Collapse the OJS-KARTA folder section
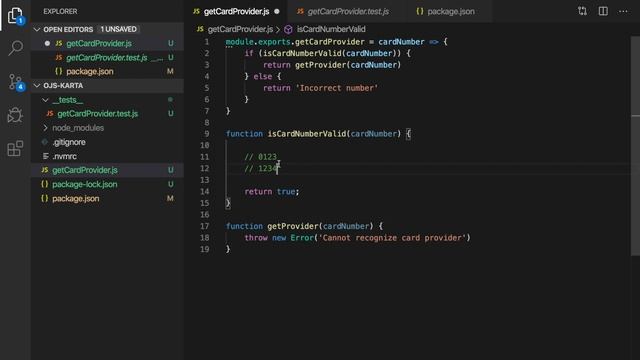This screenshot has width=640, height=360. click(37, 85)
